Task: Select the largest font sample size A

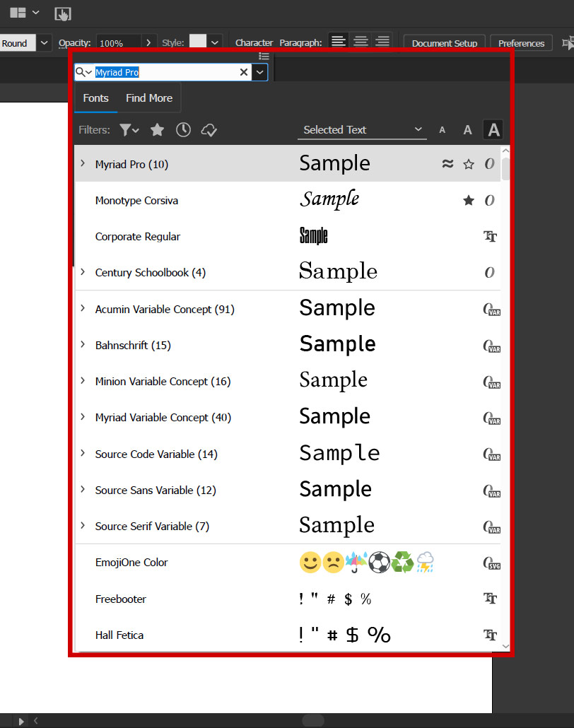Action: pyautogui.click(x=493, y=129)
